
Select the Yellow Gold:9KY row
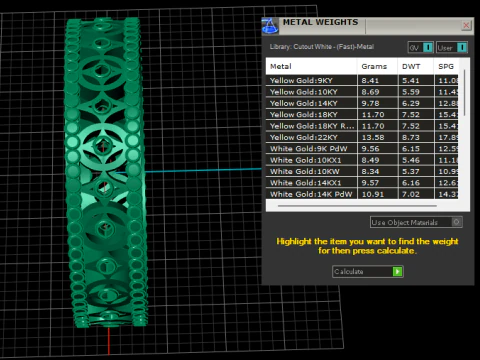pos(362,80)
